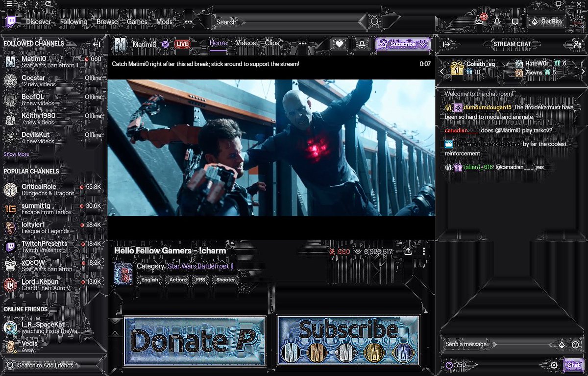588x376 pixels.
Task: Collapse the followed channels sidebar
Action: 97,44
